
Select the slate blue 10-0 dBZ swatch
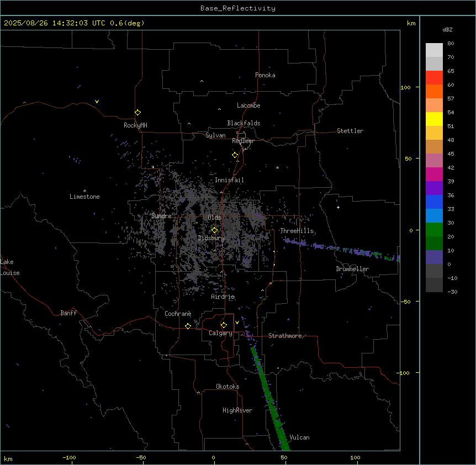(x=434, y=257)
